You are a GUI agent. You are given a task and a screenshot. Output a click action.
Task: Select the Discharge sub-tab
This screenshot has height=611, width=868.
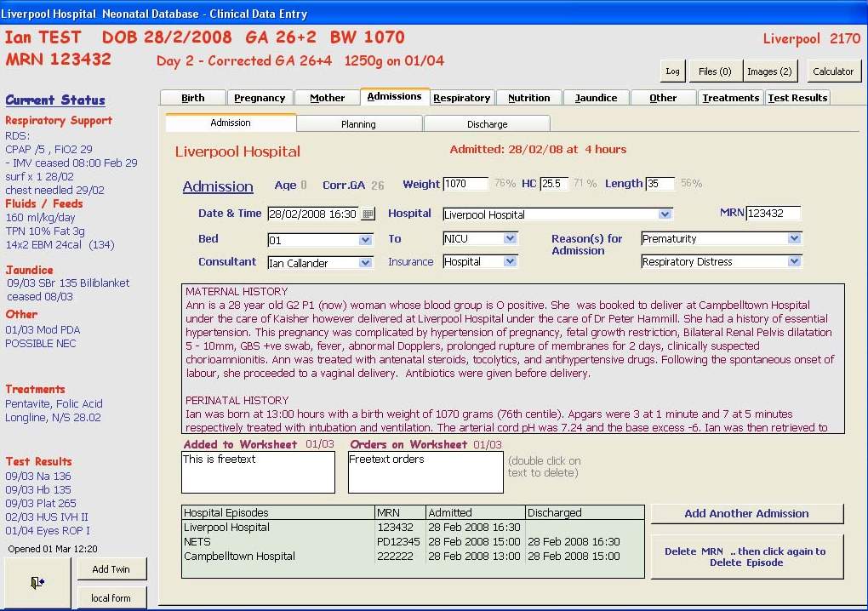[487, 124]
